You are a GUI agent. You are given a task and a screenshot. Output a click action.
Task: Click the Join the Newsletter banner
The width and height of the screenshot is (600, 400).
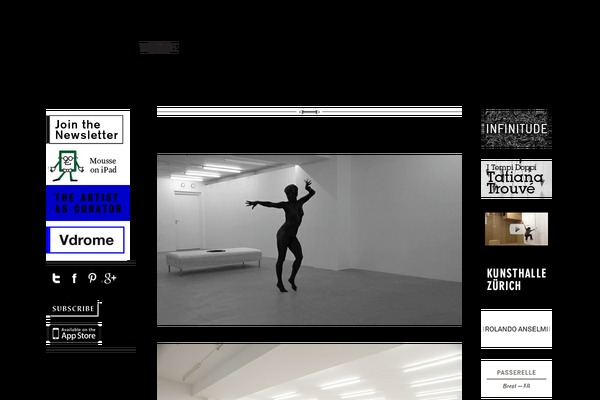point(87,129)
